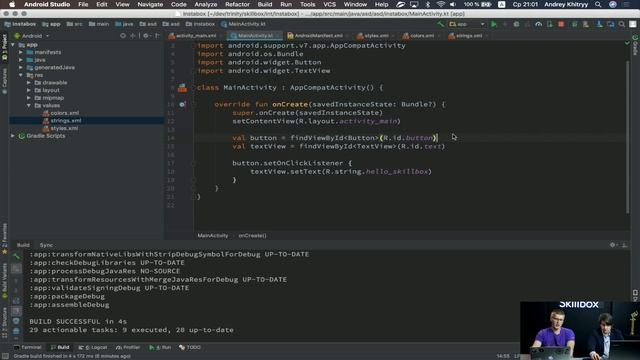This screenshot has height=360, width=640.
Task: Click the green Run app button
Action: pos(493,24)
